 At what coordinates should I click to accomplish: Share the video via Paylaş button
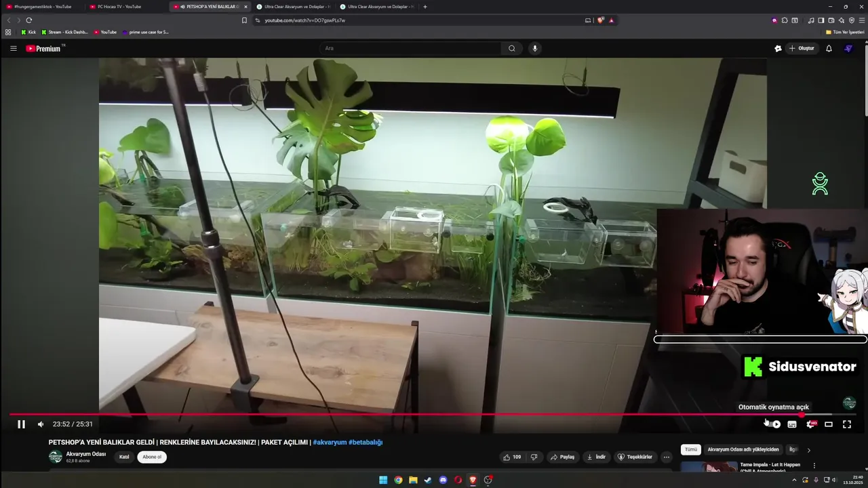[562, 457]
